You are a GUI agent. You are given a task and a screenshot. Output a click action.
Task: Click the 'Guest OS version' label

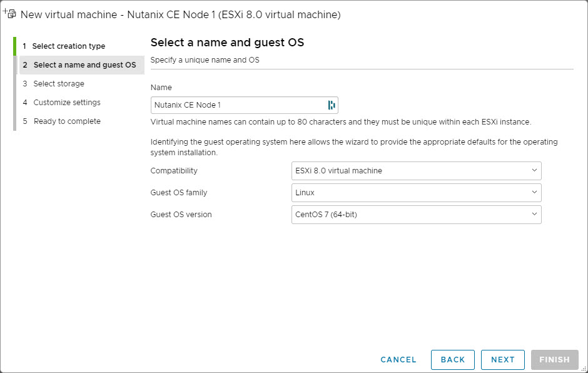pos(181,214)
